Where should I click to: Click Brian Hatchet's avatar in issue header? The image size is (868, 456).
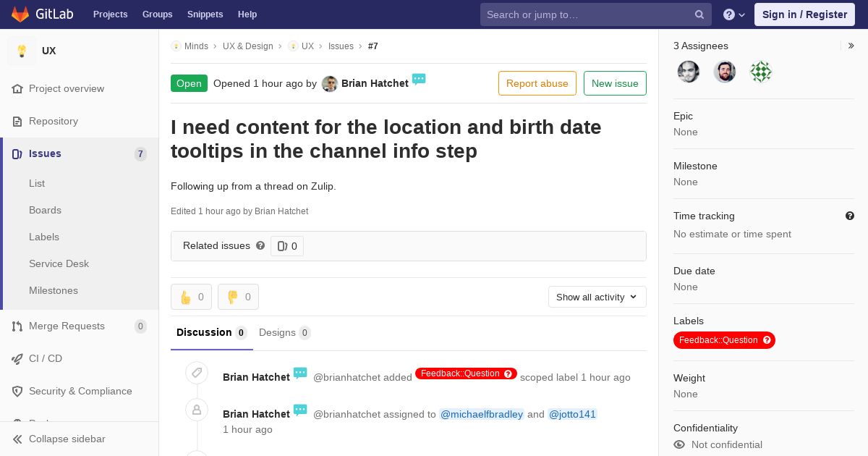tap(330, 83)
